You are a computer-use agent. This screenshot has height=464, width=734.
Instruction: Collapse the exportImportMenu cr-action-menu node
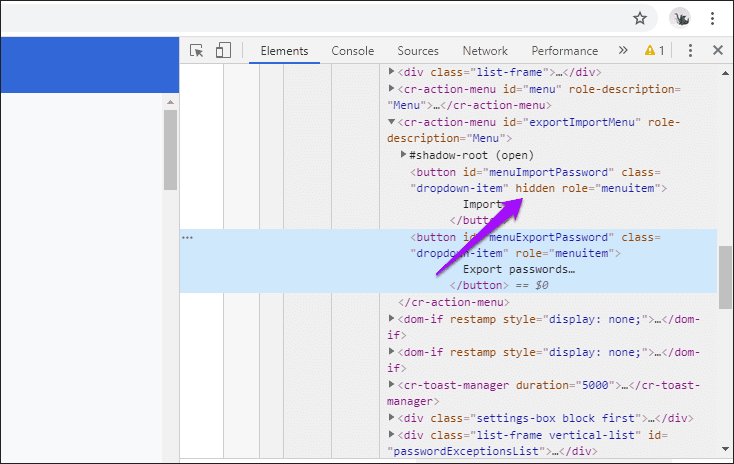(391, 122)
